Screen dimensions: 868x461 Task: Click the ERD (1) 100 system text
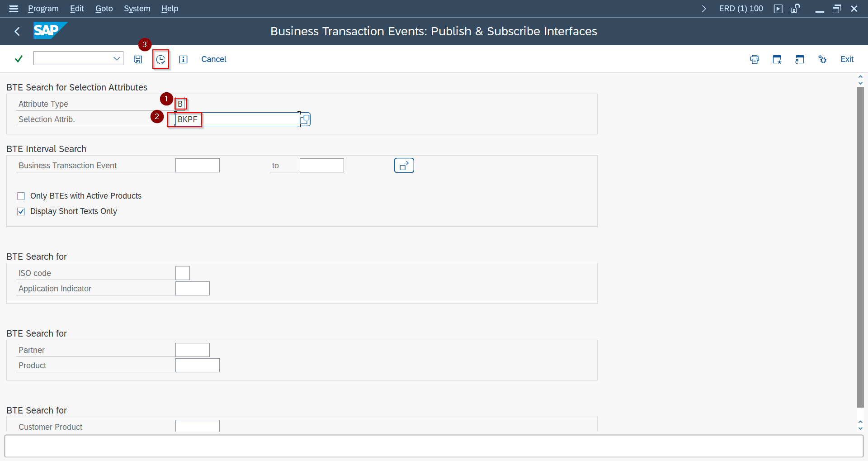(741, 9)
